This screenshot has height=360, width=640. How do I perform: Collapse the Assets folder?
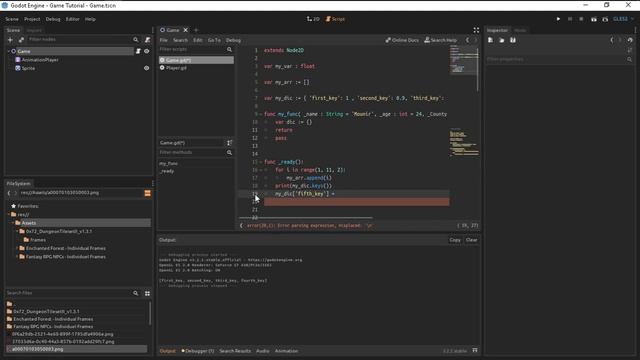13,223
